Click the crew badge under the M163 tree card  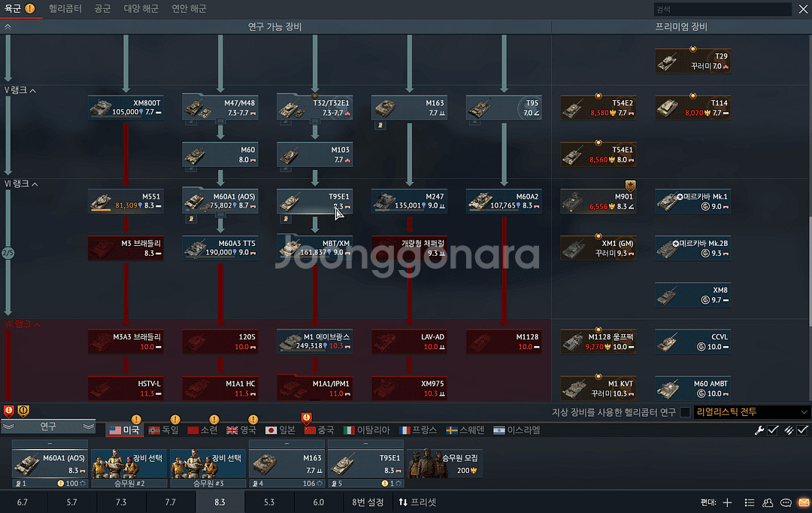point(380,125)
